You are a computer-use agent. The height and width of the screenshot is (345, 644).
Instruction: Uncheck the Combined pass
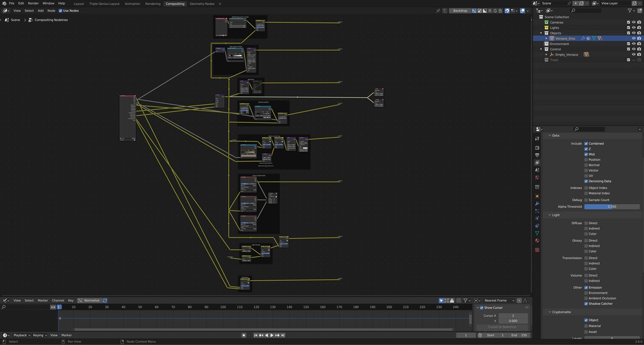click(586, 143)
